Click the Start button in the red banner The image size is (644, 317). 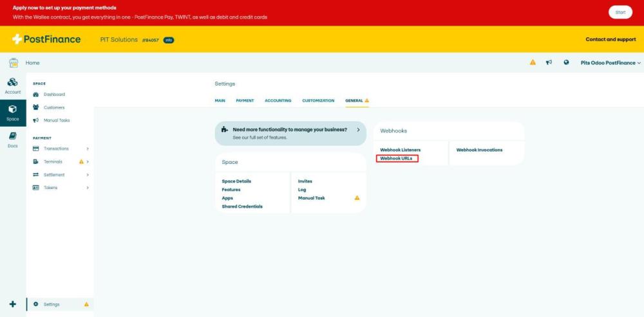(x=620, y=12)
